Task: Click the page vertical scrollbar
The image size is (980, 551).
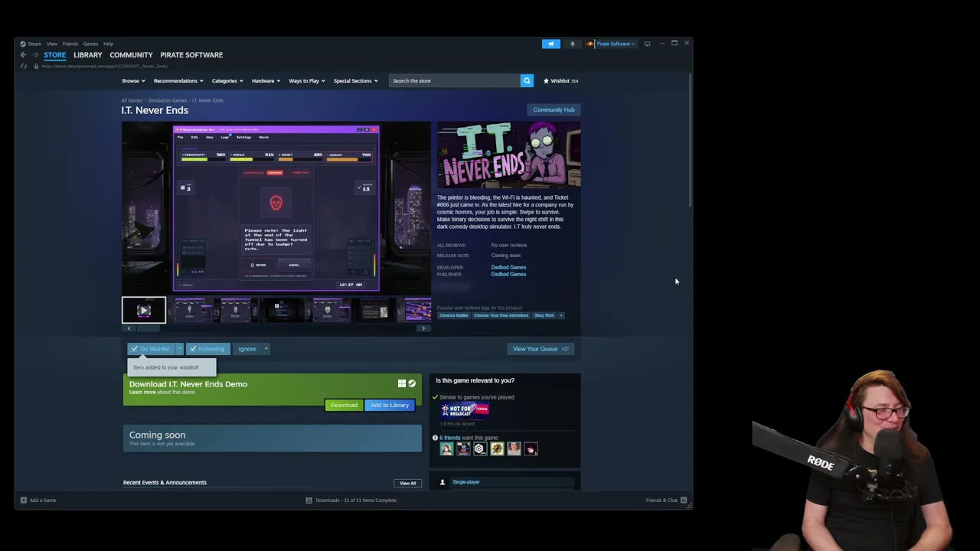Action: click(x=691, y=139)
